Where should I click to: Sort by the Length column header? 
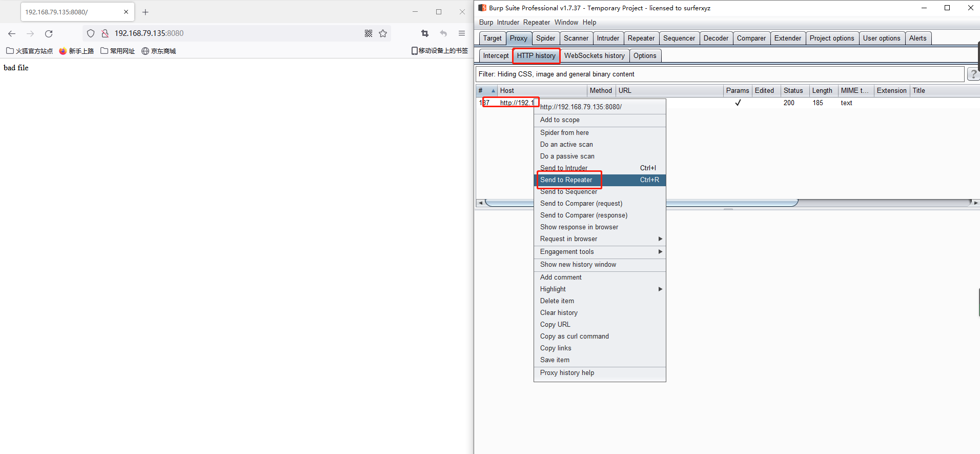[x=823, y=91]
